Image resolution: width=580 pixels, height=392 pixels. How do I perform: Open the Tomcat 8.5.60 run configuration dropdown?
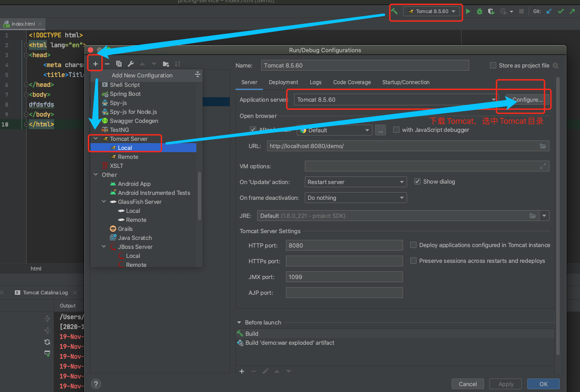click(432, 11)
